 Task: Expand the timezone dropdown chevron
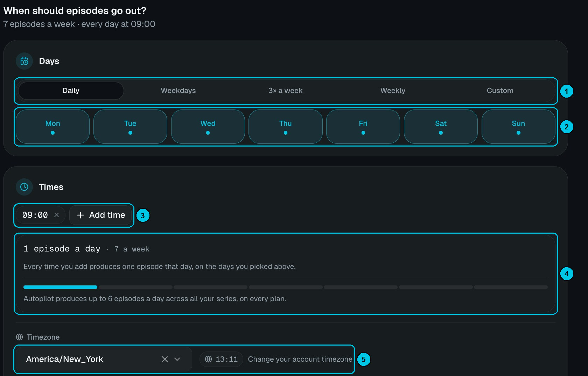177,359
